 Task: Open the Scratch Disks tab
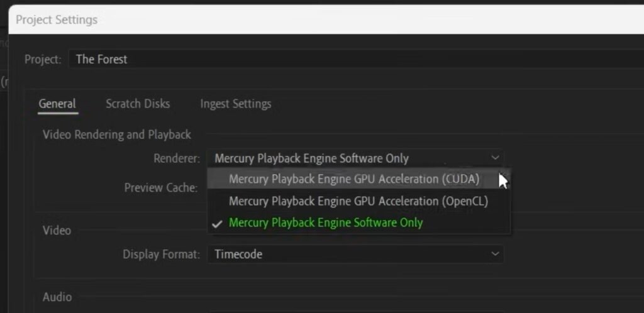pos(138,104)
